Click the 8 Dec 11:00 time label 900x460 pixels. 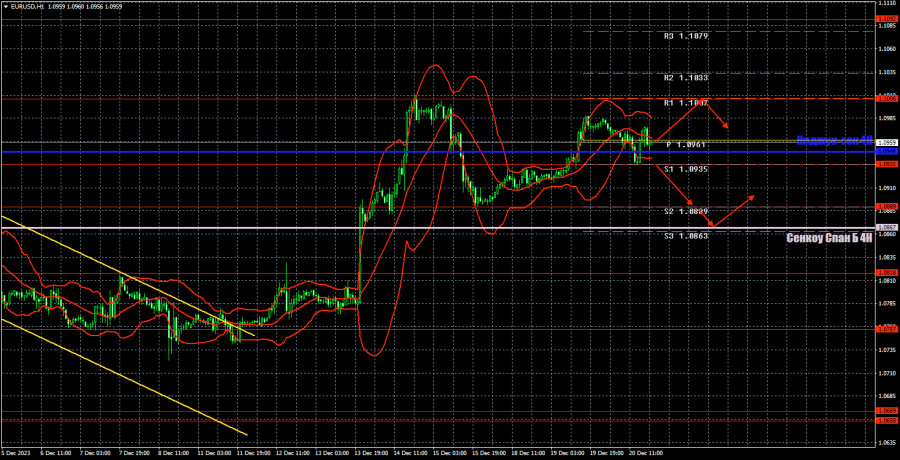point(173,453)
